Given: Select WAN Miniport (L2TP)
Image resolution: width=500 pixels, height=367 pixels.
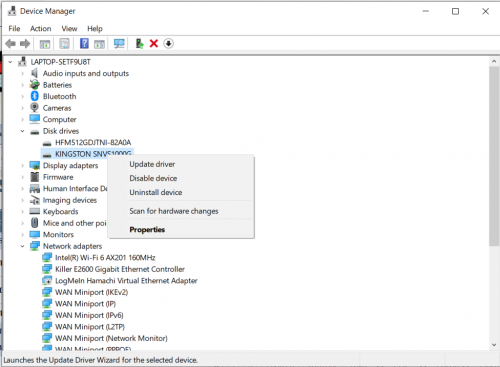Looking at the screenshot, I should [90, 327].
